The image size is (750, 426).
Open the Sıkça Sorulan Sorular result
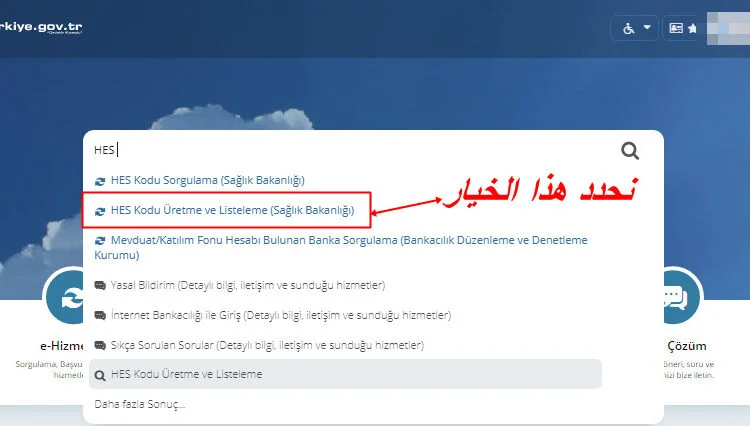point(267,345)
